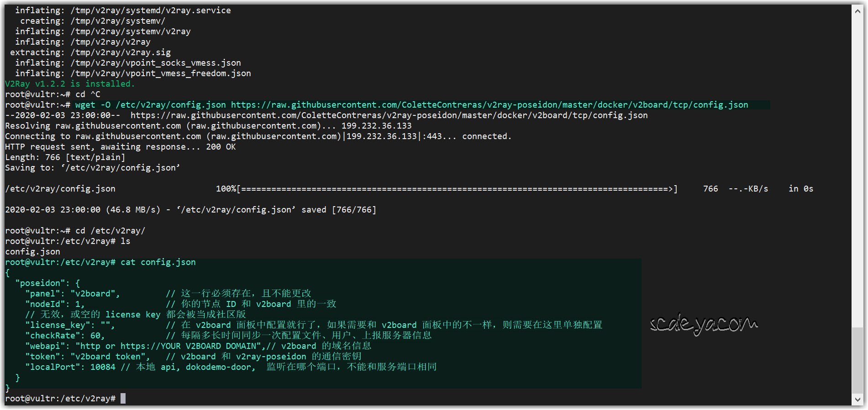This screenshot has height=410, width=868.
Task: Click the wget download progress bar
Action: click(457, 189)
